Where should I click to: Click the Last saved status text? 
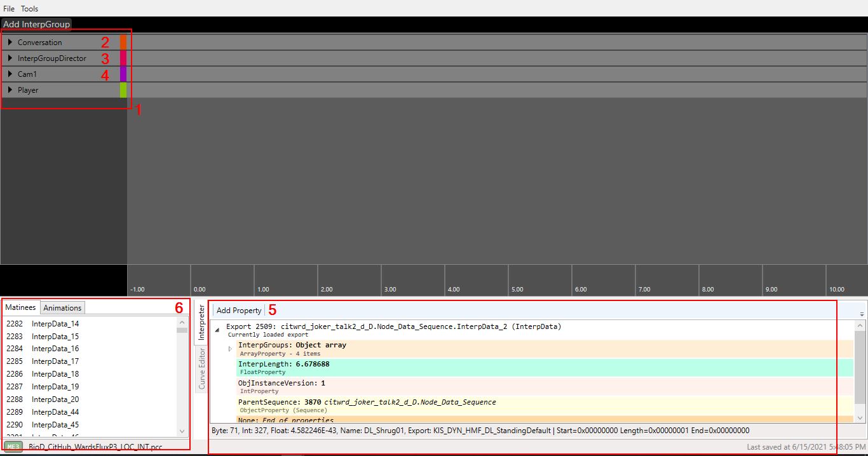(806, 447)
